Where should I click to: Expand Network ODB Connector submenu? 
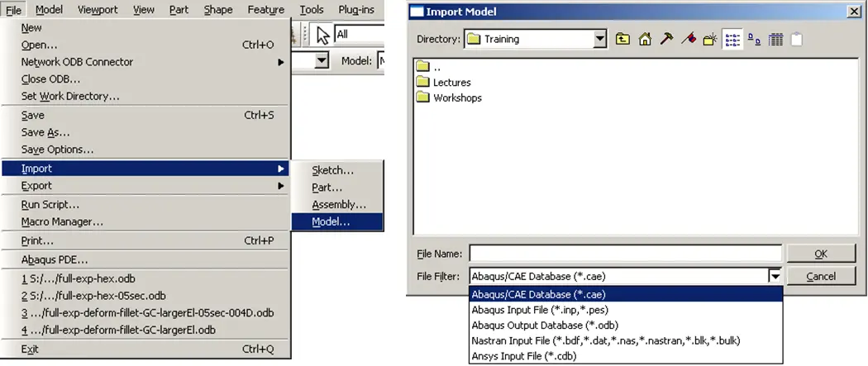pyautogui.click(x=145, y=62)
